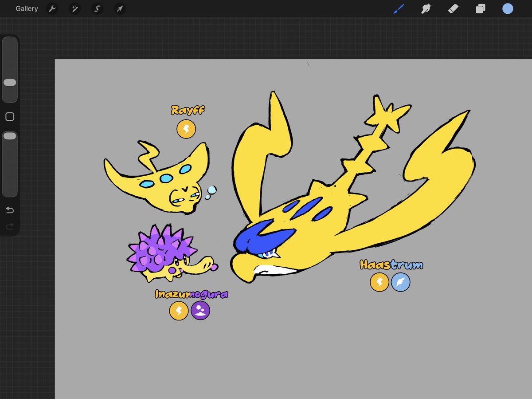This screenshot has width=532, height=399.
Task: Open the active blue color swatch
Action: [508, 9]
